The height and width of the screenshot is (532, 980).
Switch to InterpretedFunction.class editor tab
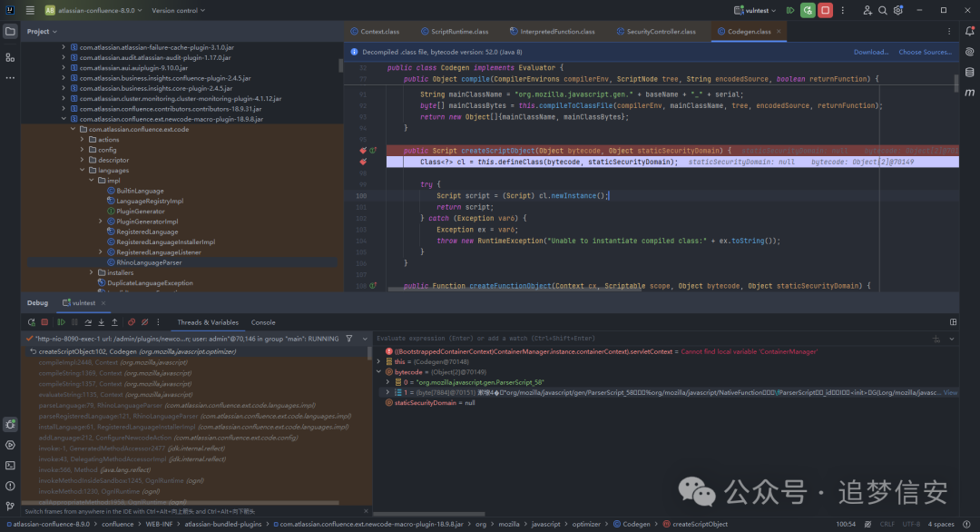pyautogui.click(x=553, y=31)
